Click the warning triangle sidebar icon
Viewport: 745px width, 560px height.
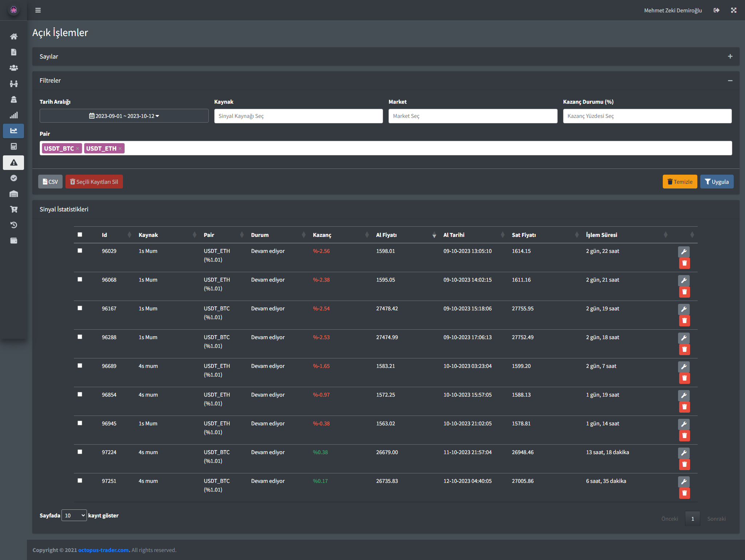(x=13, y=163)
